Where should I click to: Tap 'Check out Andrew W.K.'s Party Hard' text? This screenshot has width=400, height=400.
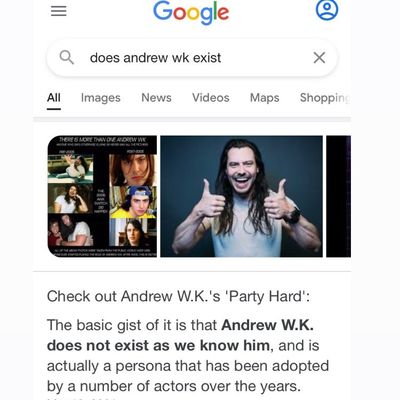click(178, 296)
